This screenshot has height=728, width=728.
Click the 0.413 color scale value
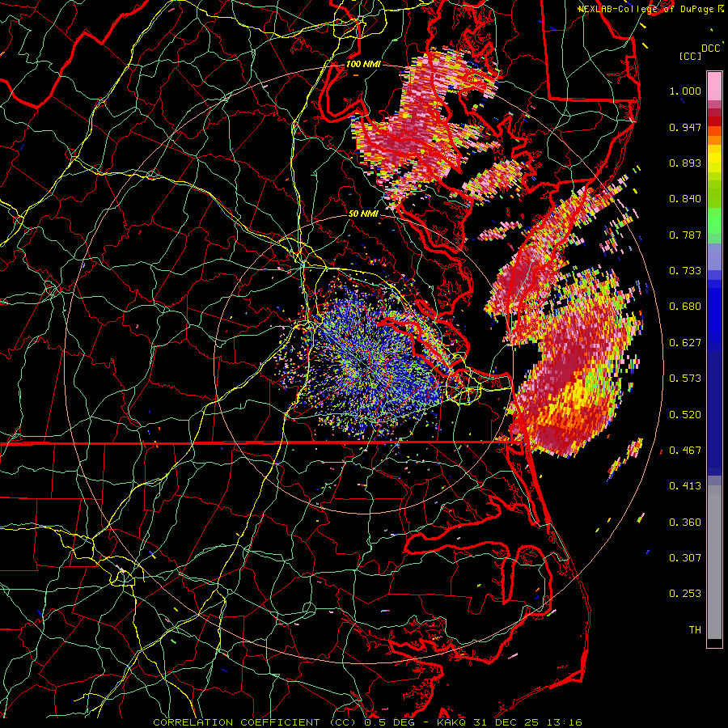tap(685, 486)
